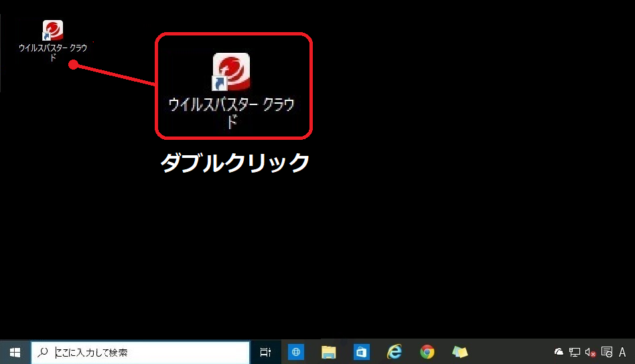635x364 pixels.
Task: Launch Google Chrome from the taskbar
Action: 427,352
